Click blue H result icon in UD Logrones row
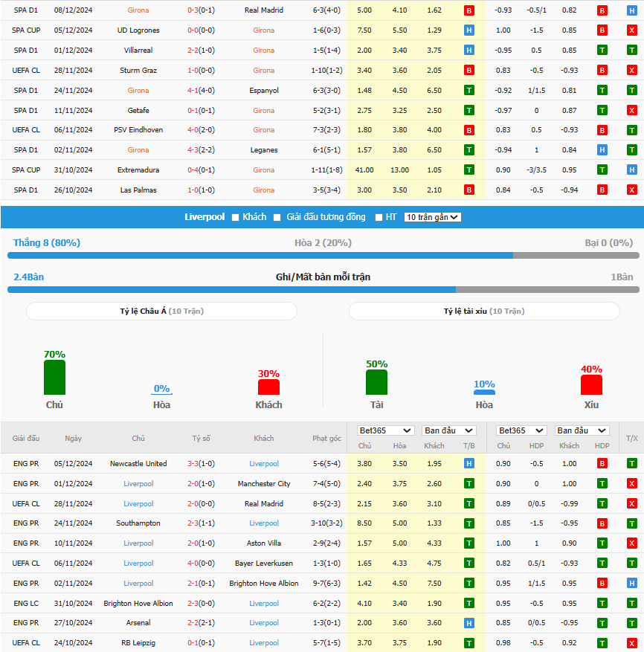 (x=468, y=30)
